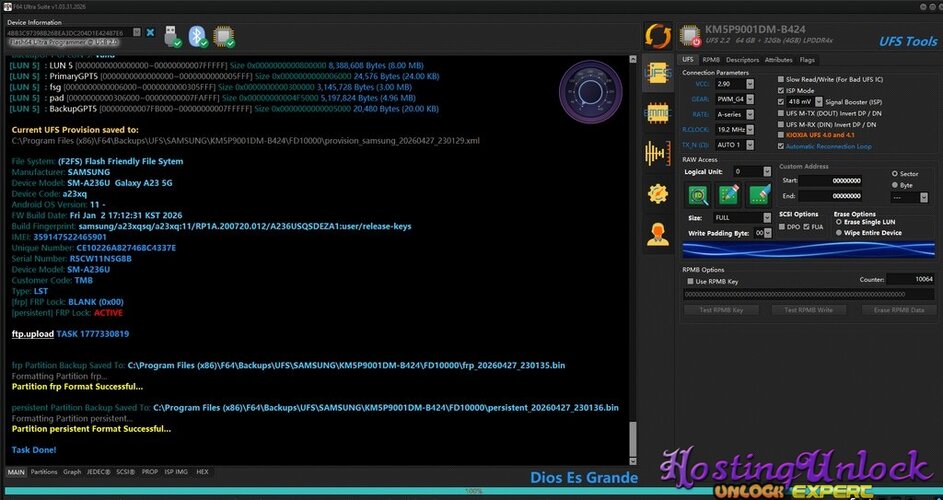The image size is (943, 500).
Task: Toggle the ISP Mode checkbox
Action: (781, 91)
